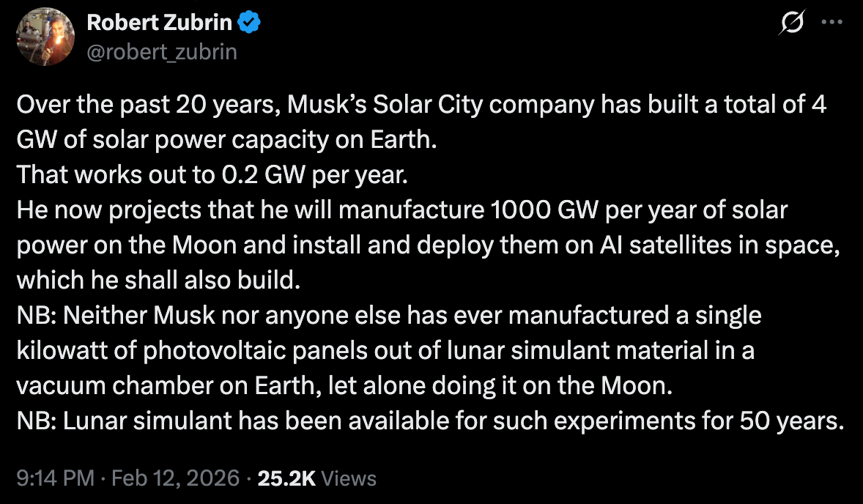This screenshot has width=863, height=504.
Task: Click the blue verified checkmark badge
Action: click(x=251, y=23)
